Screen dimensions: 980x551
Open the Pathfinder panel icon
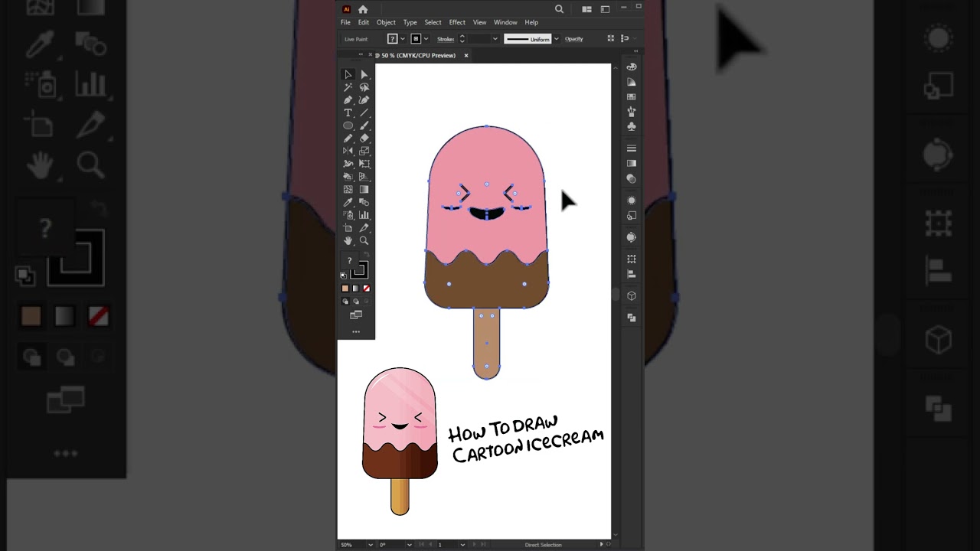[x=632, y=318]
